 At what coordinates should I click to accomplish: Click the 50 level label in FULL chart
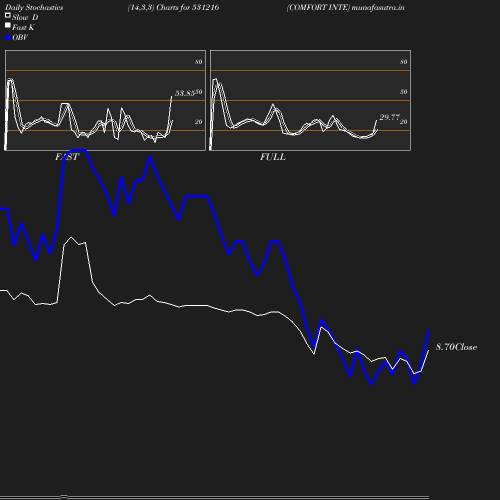point(403,92)
